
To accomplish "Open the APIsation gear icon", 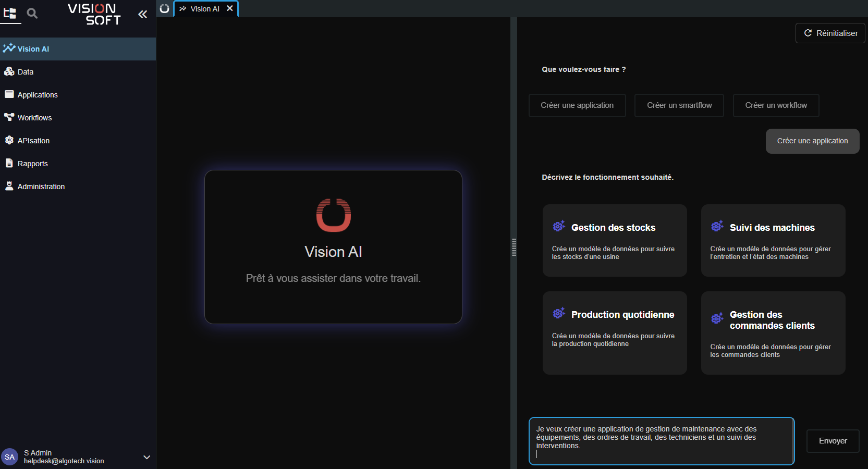I will click(x=9, y=140).
